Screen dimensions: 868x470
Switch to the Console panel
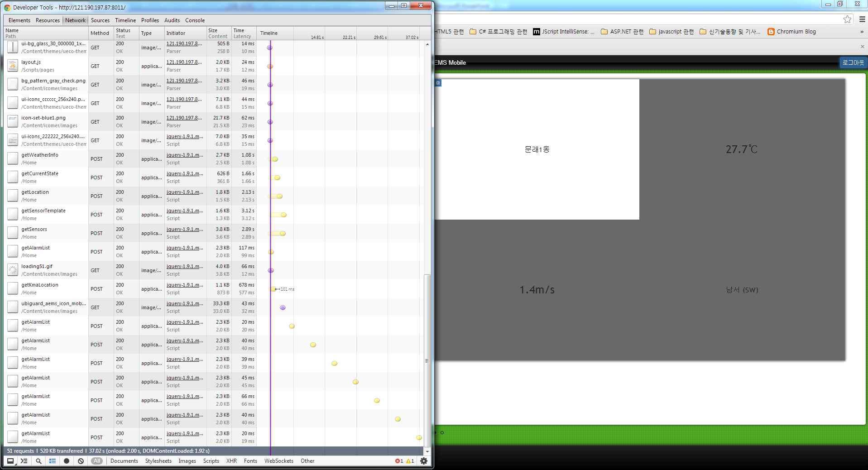pos(195,20)
